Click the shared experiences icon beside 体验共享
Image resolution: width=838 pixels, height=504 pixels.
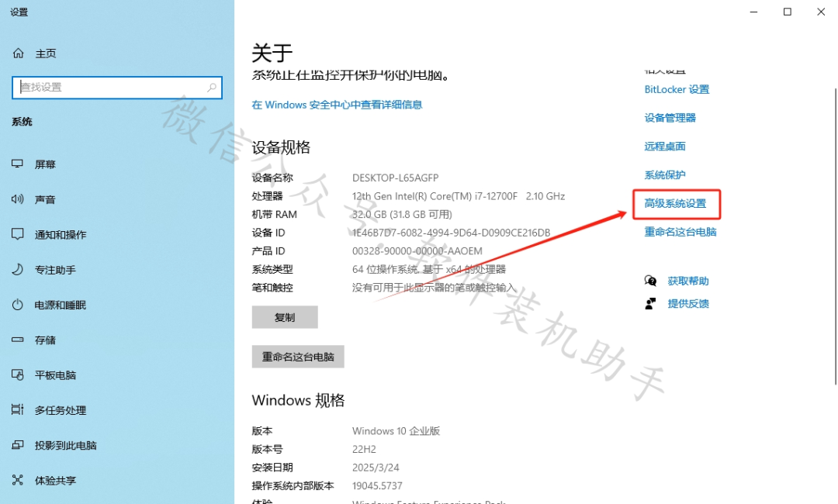coord(18,480)
